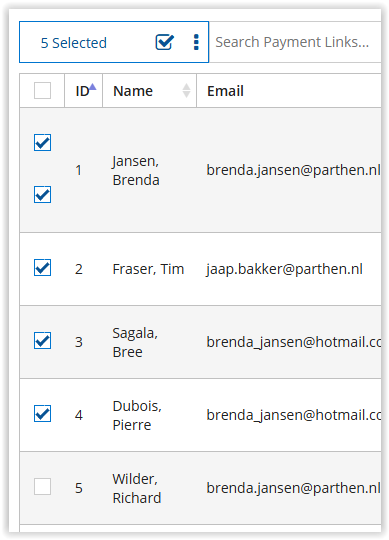Click the Name column sort arrows
This screenshot has width=389, height=540.
pyautogui.click(x=186, y=91)
